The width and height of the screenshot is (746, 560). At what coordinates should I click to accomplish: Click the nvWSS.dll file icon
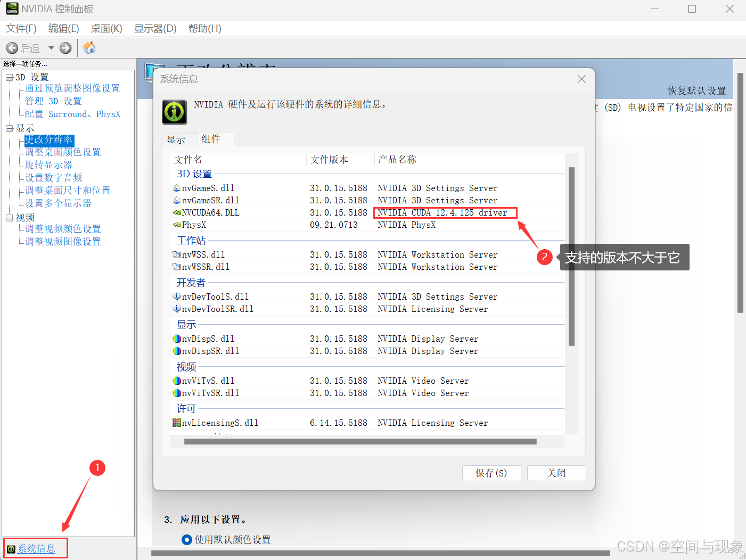tap(177, 254)
